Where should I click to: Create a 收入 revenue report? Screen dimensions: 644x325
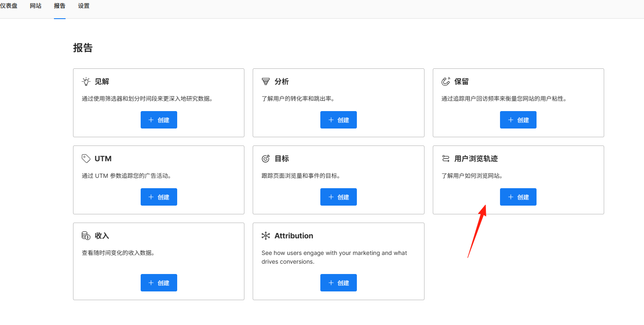click(x=159, y=283)
